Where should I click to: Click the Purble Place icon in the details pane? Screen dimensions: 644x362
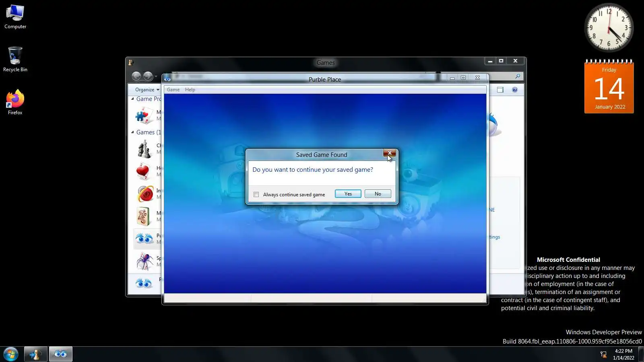144,284
